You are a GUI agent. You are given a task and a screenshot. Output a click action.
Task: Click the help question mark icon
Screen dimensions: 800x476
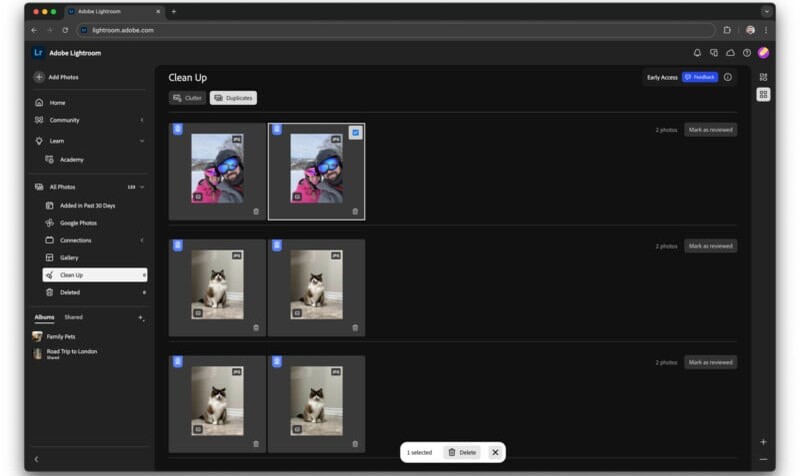tap(746, 53)
